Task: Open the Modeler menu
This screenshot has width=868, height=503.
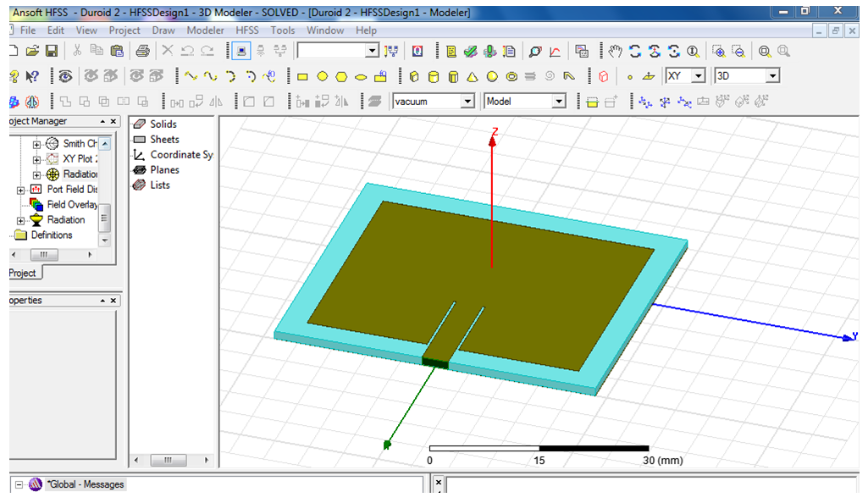Action: pos(206,30)
